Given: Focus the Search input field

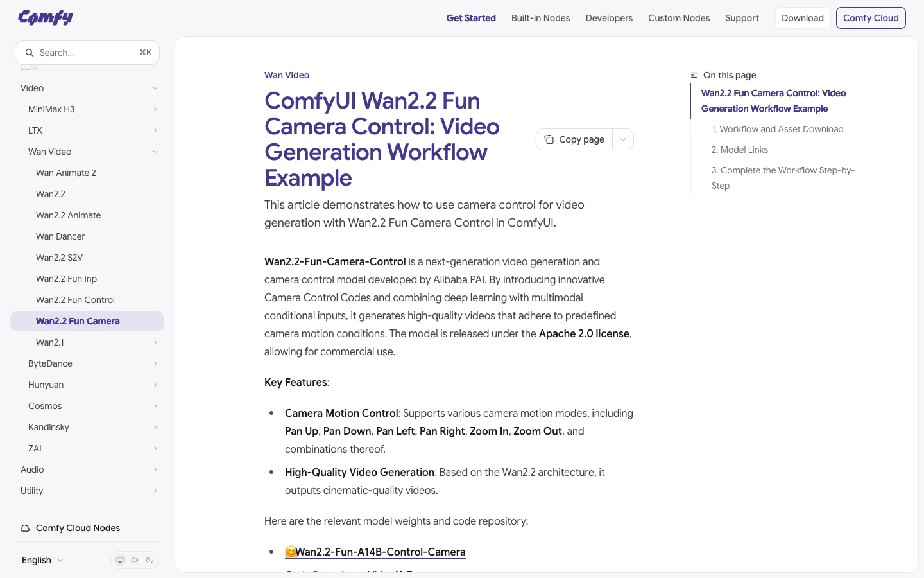Looking at the screenshot, I should tap(87, 53).
